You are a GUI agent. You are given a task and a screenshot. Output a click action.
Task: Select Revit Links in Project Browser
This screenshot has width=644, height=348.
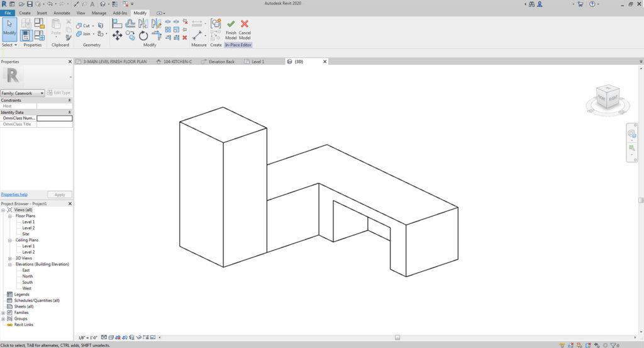click(24, 325)
